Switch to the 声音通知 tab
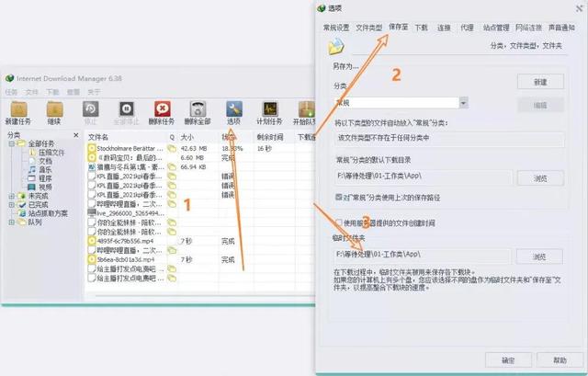This screenshot has height=376, width=588. click(561, 28)
